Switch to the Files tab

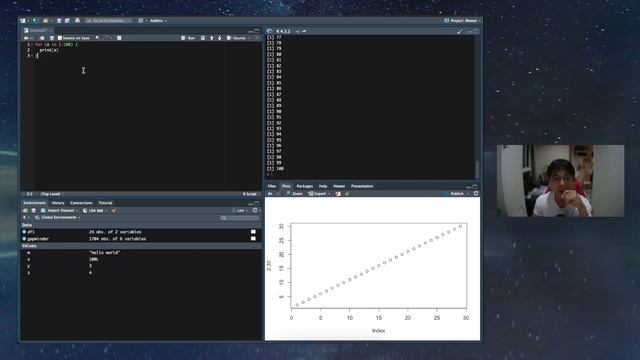coord(271,186)
